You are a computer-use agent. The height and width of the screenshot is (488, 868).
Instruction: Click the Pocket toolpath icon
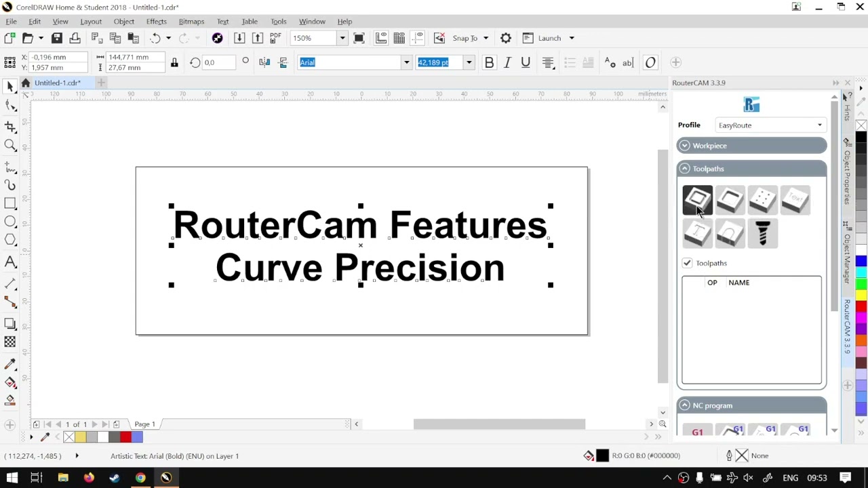tap(730, 200)
